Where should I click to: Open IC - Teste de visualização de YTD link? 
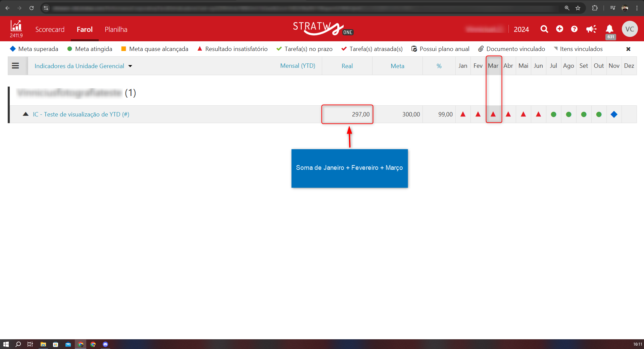pos(81,114)
